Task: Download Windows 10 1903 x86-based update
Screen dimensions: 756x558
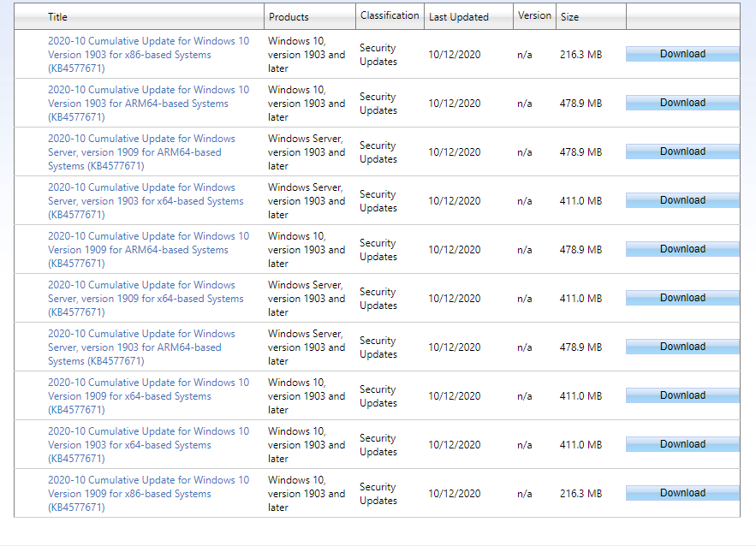Action: [x=682, y=54]
